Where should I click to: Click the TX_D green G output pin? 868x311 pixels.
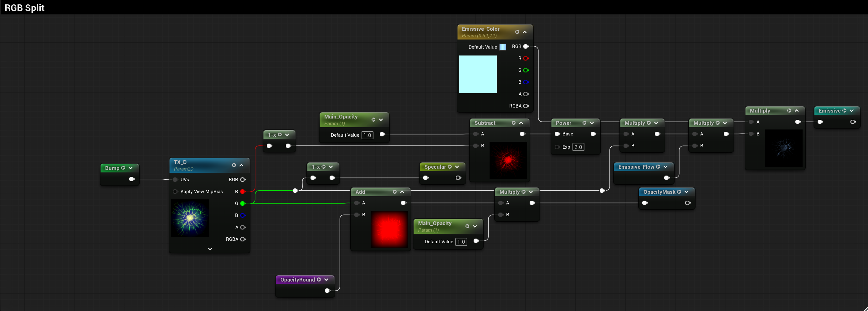click(243, 203)
